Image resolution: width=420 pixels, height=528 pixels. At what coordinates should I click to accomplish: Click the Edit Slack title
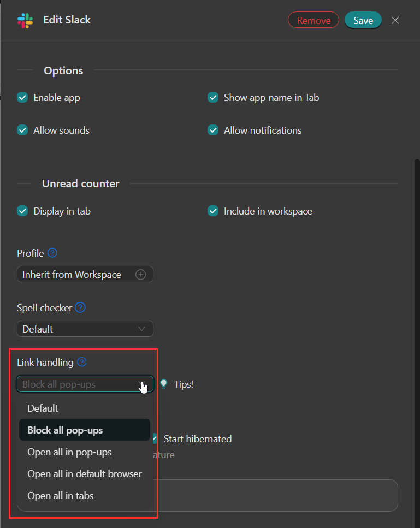67,20
